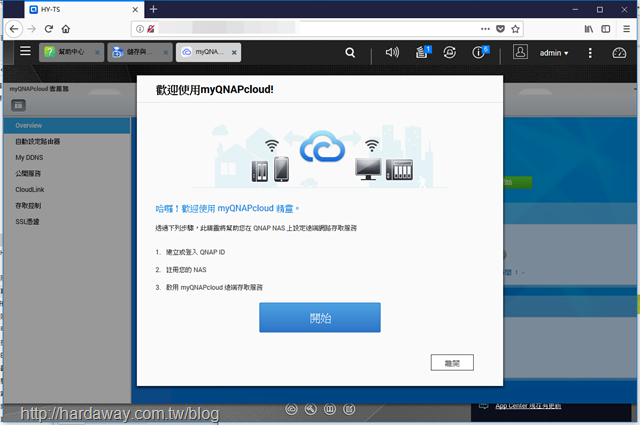
Task: Click the Start button in wizard
Action: (320, 317)
